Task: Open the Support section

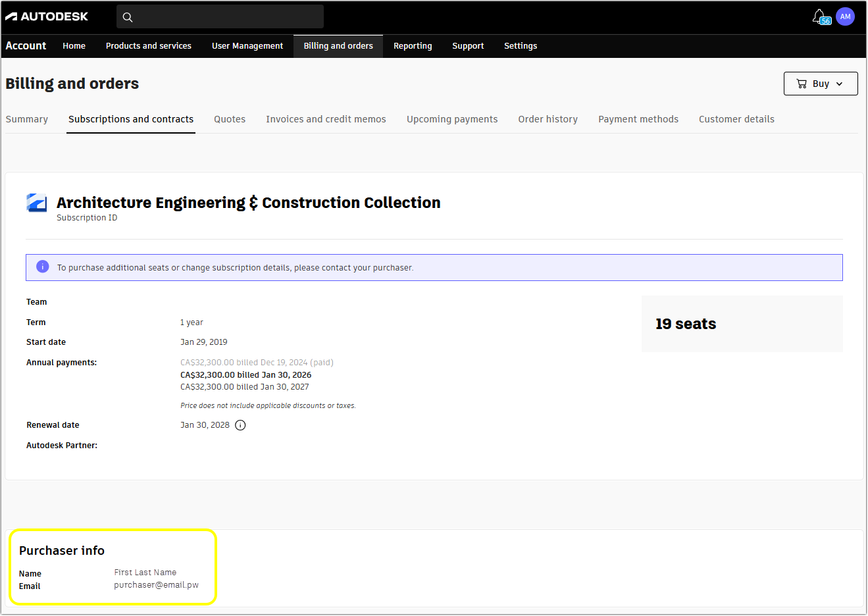Action: 468,46
